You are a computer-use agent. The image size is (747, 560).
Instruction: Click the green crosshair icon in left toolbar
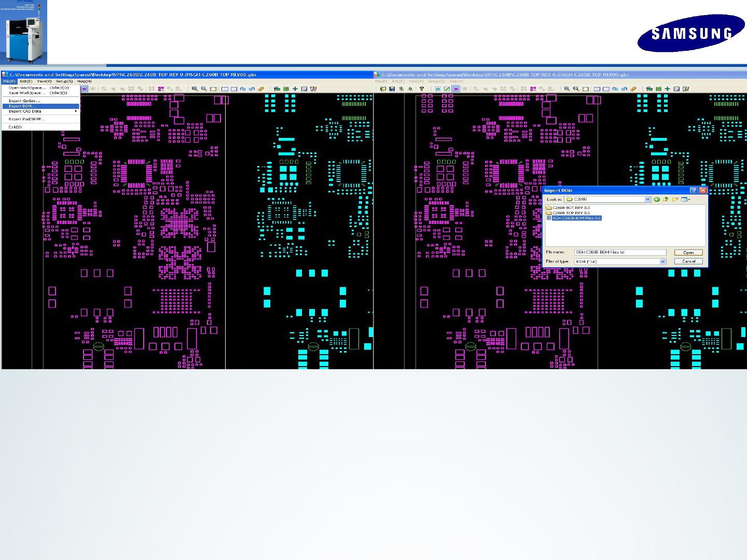[295, 89]
